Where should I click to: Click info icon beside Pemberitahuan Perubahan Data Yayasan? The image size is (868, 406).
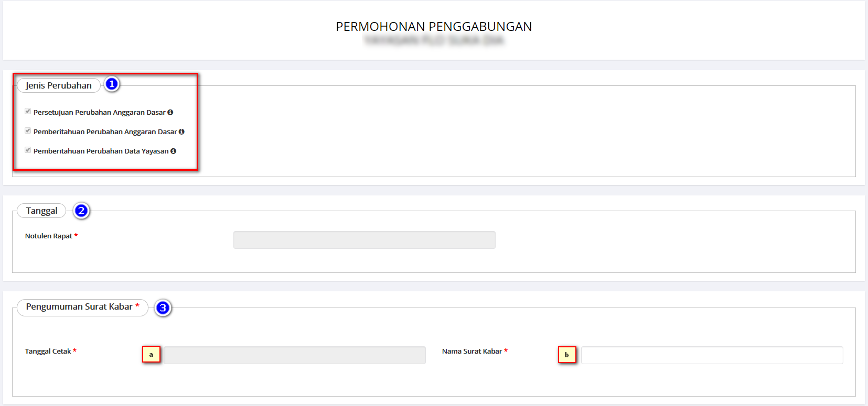tap(173, 151)
